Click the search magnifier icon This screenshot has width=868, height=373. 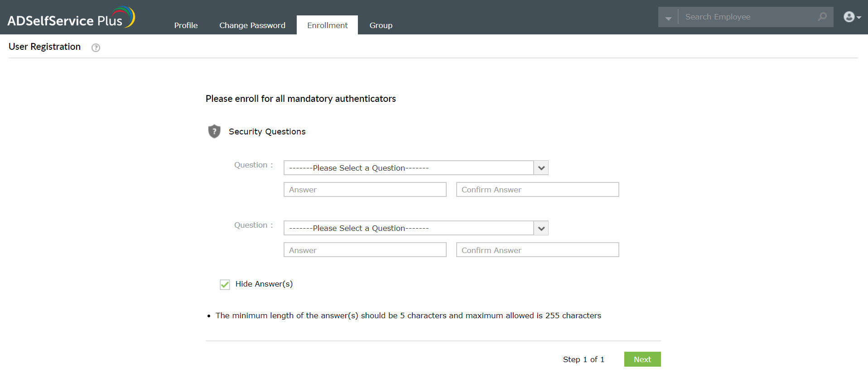click(822, 17)
